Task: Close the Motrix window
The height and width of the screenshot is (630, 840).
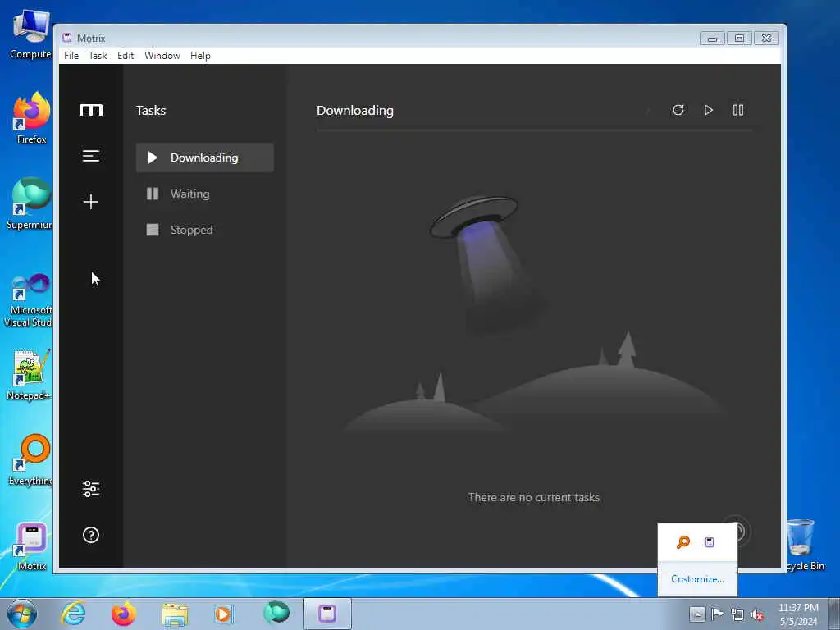Action: [767, 39]
